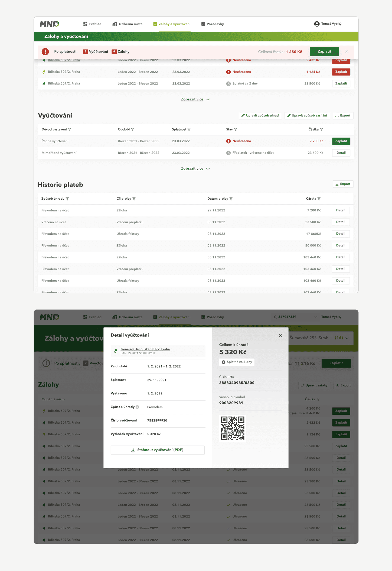Close the Detail vyúčtování dialog
This screenshot has width=392, height=571.
(x=280, y=335)
